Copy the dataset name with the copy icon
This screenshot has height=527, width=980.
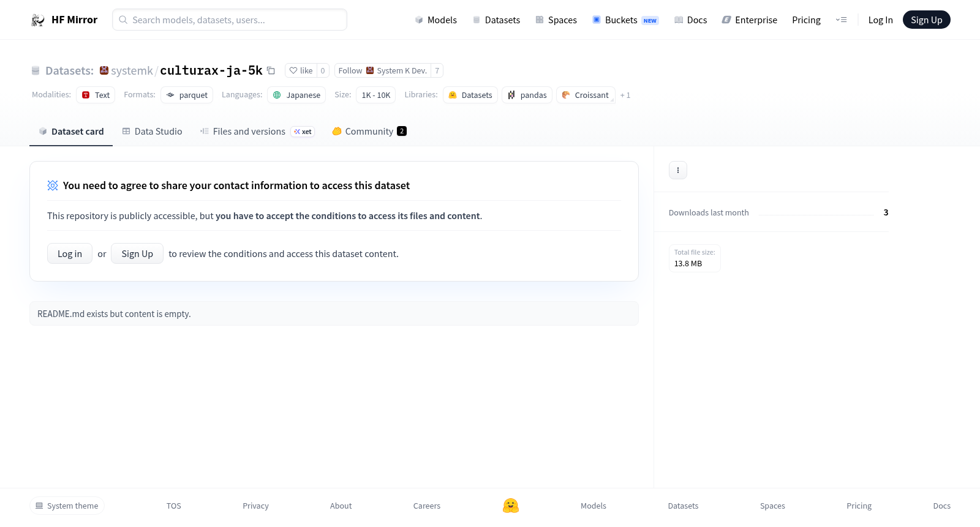click(271, 70)
